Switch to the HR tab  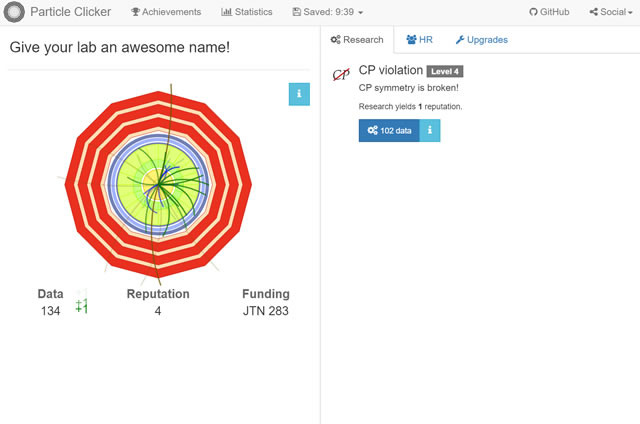419,40
